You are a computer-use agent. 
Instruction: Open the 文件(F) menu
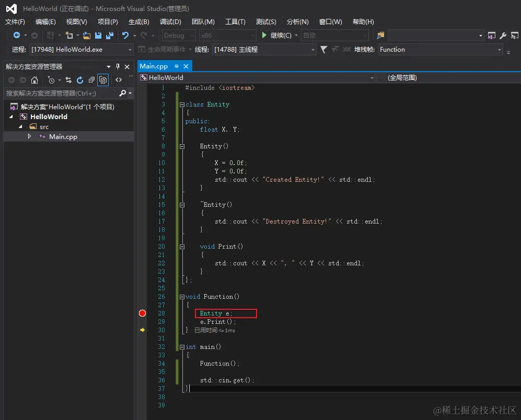pyautogui.click(x=15, y=21)
